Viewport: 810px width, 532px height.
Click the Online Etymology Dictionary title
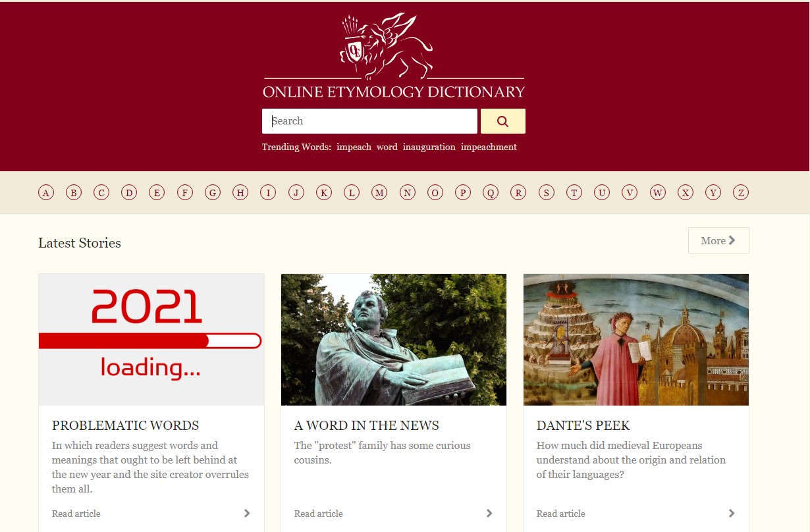click(394, 92)
